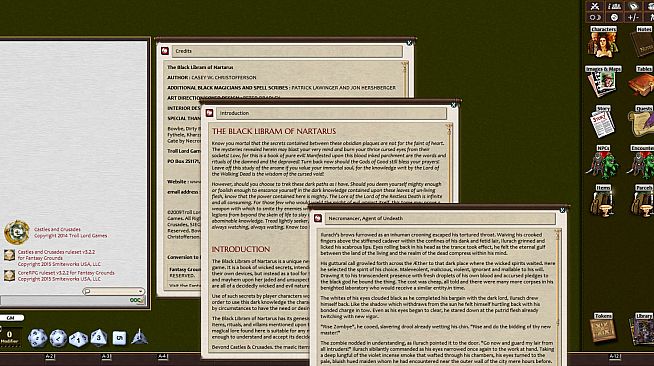Click the third top-row toolbar icon
This screenshot has height=366, width=654.
tap(633, 6)
